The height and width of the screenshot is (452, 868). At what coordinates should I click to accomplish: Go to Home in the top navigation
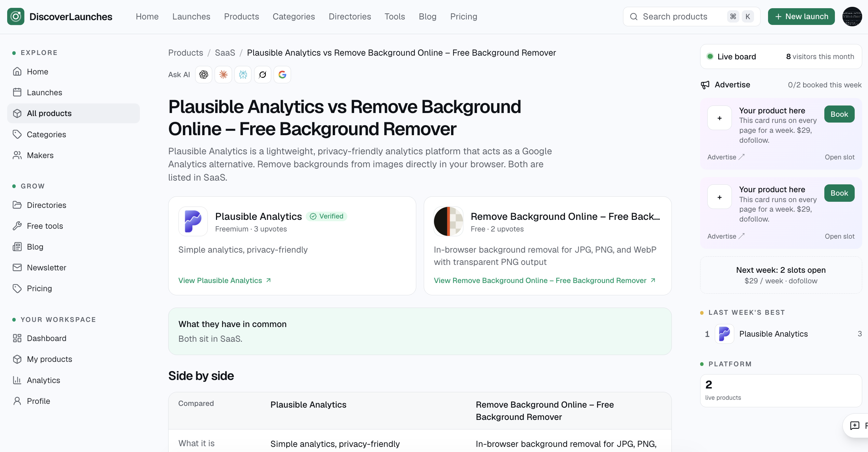point(147,16)
